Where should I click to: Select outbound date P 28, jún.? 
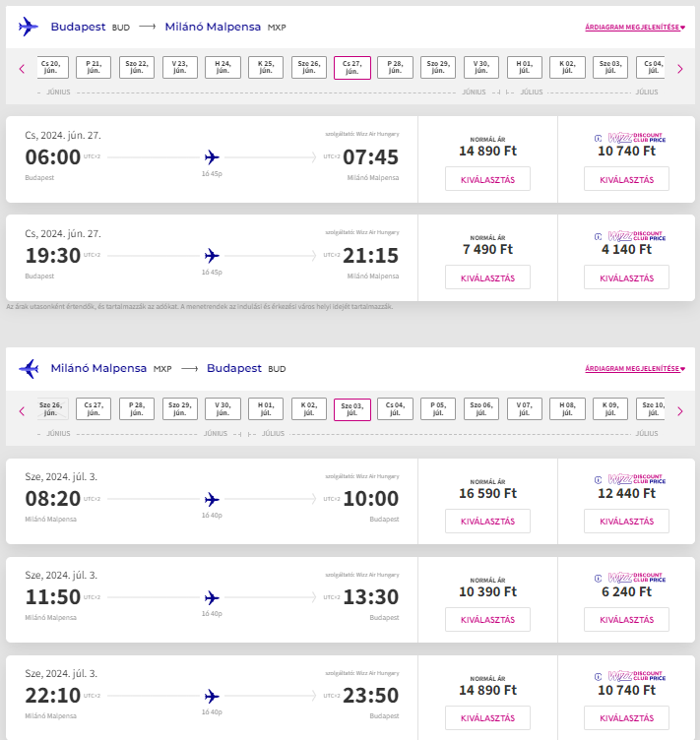395,67
